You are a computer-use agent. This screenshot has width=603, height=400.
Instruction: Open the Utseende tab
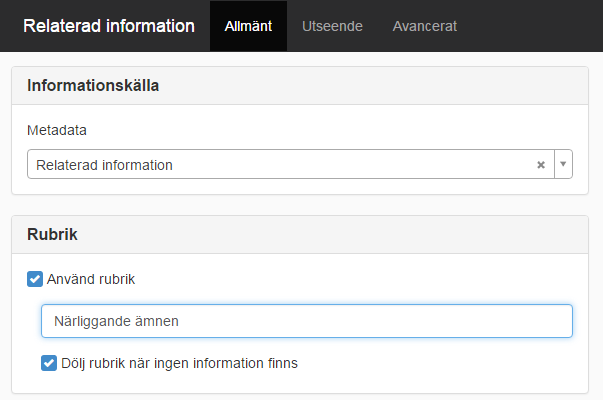[332, 26]
